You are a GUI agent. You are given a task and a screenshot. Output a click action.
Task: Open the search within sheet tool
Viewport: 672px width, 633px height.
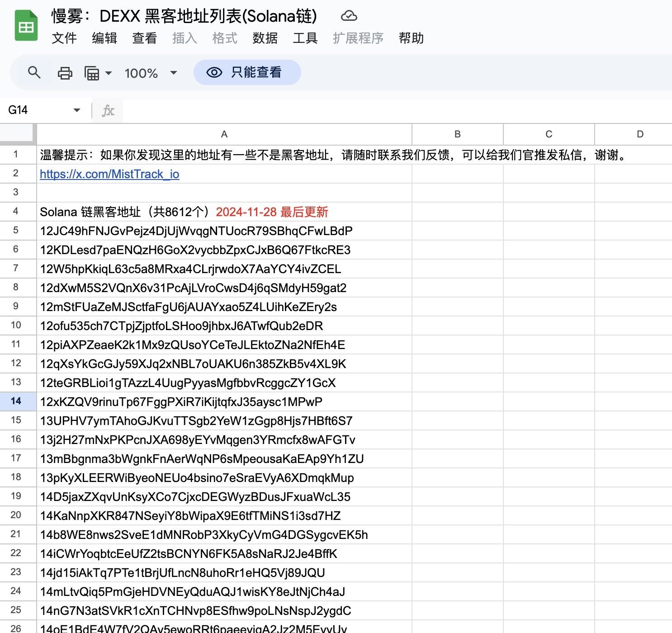[x=34, y=72]
